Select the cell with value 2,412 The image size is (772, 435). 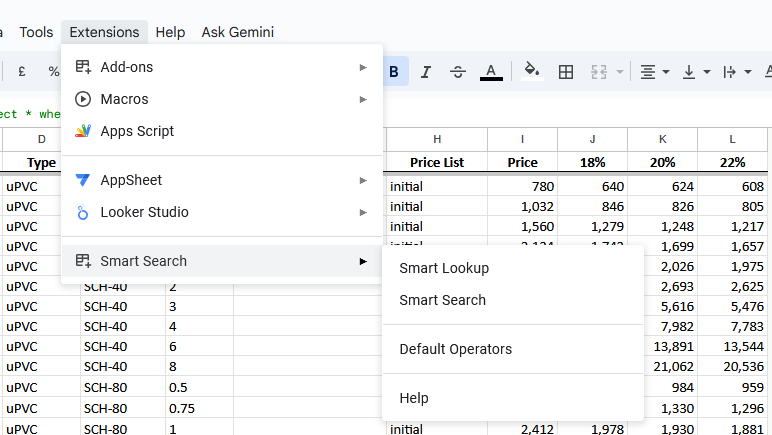tap(522, 428)
